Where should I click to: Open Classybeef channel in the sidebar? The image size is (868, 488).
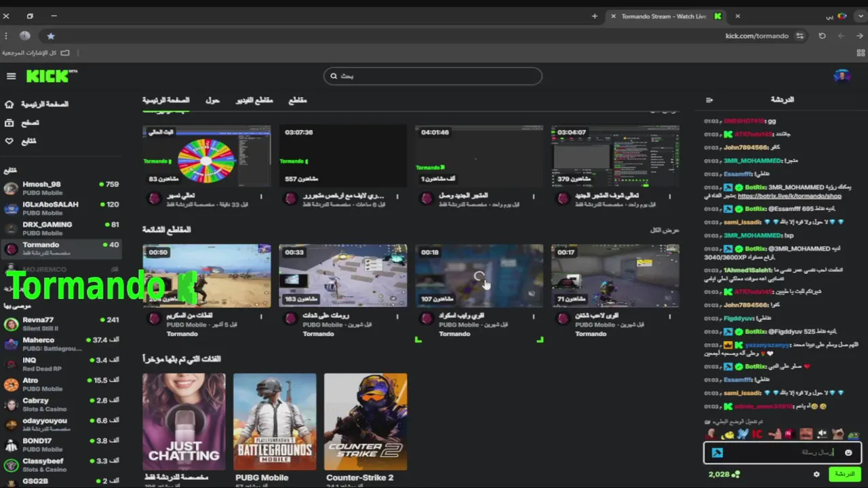click(61, 465)
